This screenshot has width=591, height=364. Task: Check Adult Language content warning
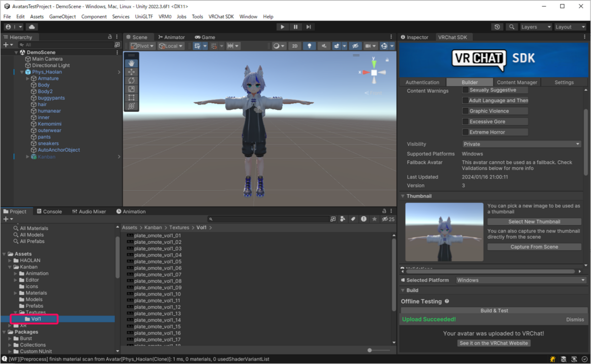point(465,100)
